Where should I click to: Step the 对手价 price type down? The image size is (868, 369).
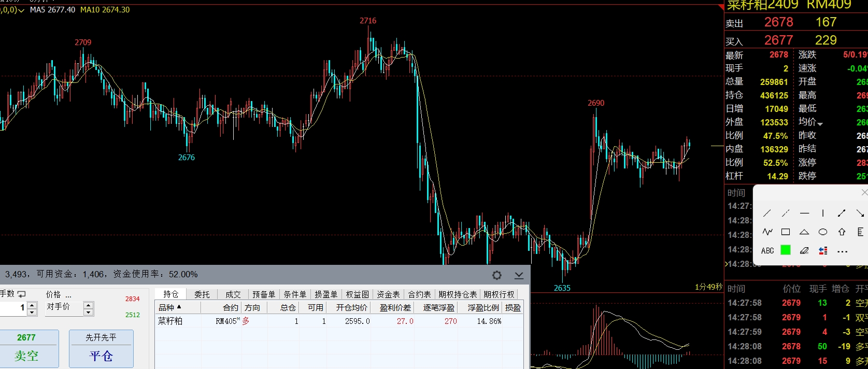(89, 312)
